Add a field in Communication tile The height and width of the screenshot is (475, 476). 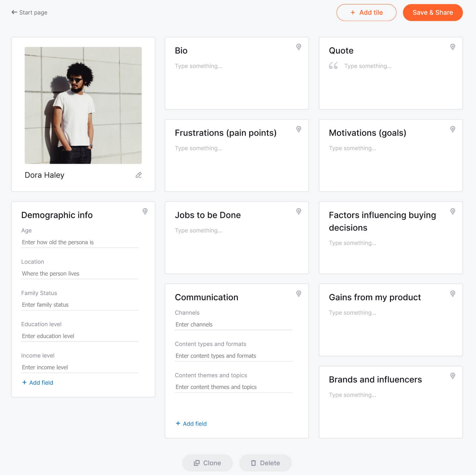(191, 424)
